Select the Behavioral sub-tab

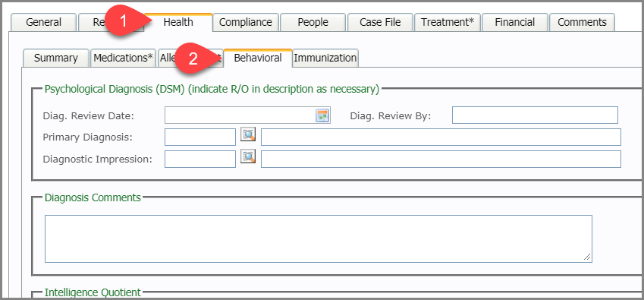(x=258, y=58)
